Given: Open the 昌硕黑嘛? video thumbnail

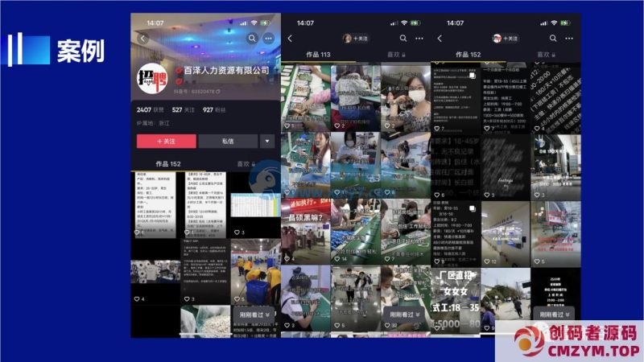Looking at the screenshot, I should pos(306,232).
